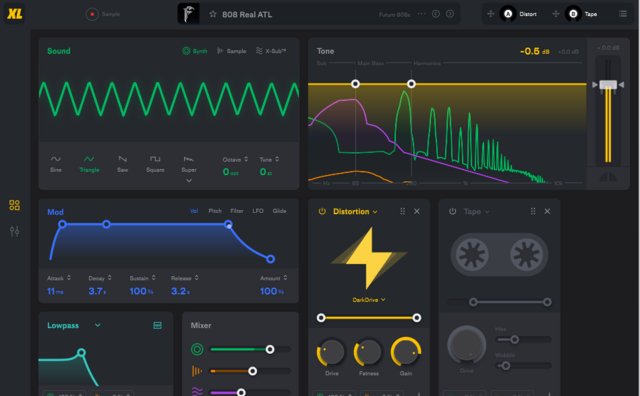Screen dimensions: 640x396
Task: Start sample recording with red record button
Action: (x=92, y=14)
